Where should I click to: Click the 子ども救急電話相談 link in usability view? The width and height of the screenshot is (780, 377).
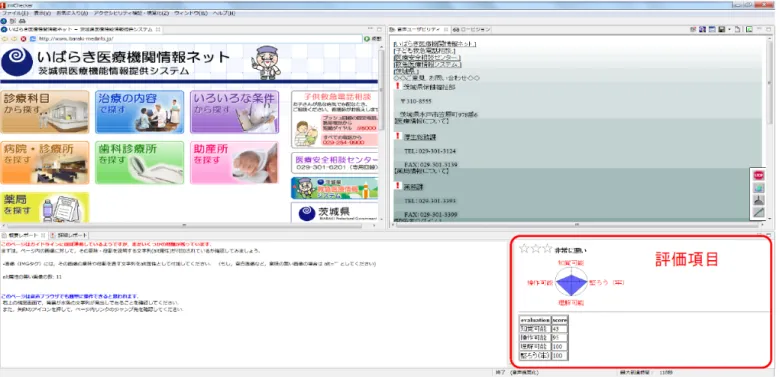point(424,51)
